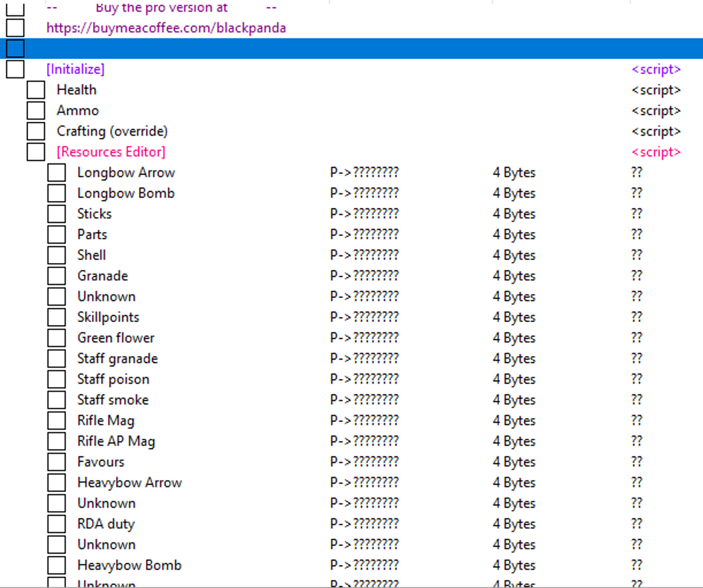This screenshot has width=703, height=588.
Task: Click the <script> value of the Health row
Action: [656, 90]
